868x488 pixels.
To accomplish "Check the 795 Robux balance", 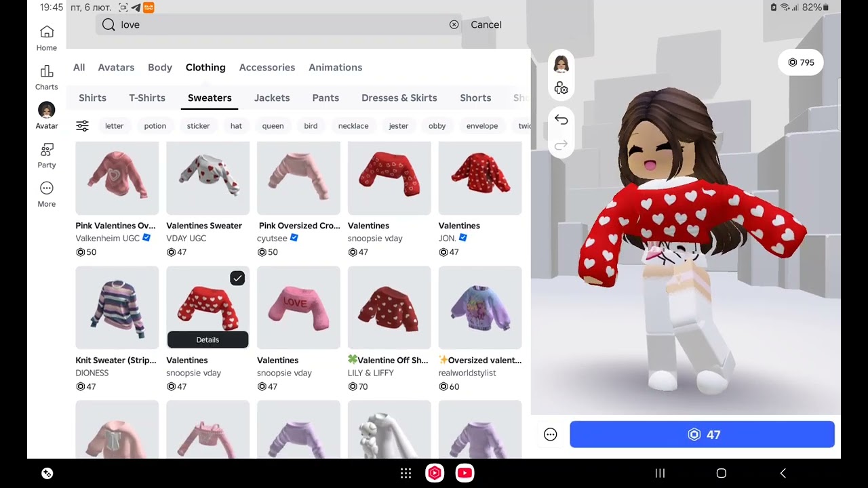I will pyautogui.click(x=801, y=62).
